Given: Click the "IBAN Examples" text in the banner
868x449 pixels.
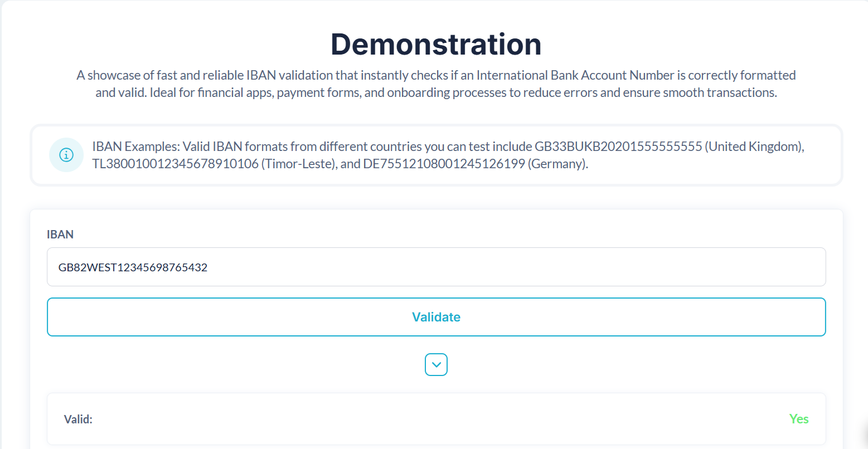Looking at the screenshot, I should pos(135,147).
